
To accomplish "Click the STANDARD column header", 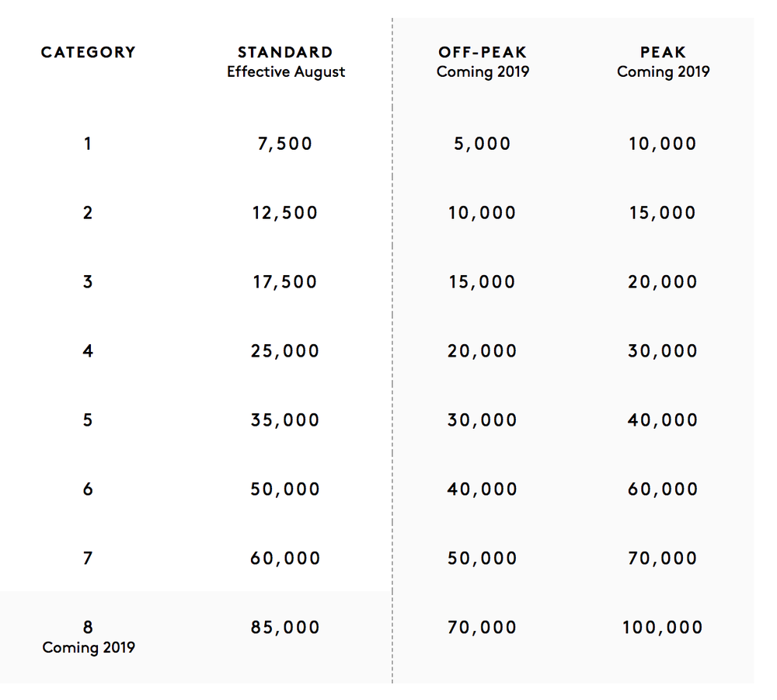I will pos(285,53).
